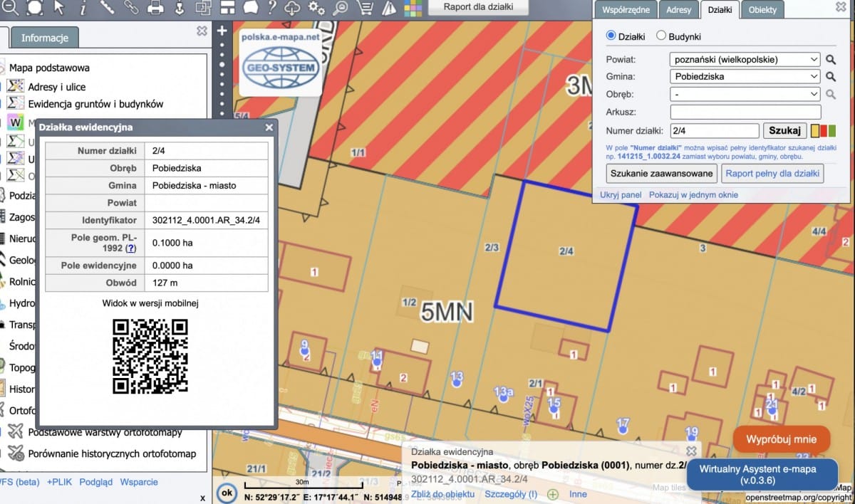855x504 pixels.
Task: Click the Arkusz input field
Action: (x=745, y=112)
